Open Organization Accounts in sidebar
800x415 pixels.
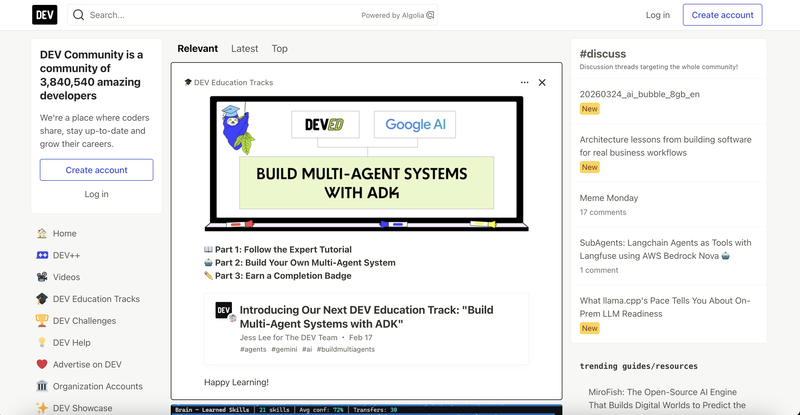[x=96, y=386]
